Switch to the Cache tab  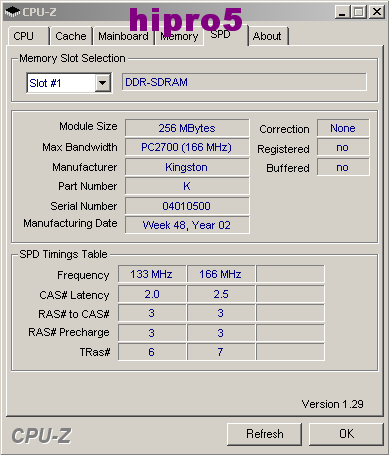pyautogui.click(x=71, y=36)
